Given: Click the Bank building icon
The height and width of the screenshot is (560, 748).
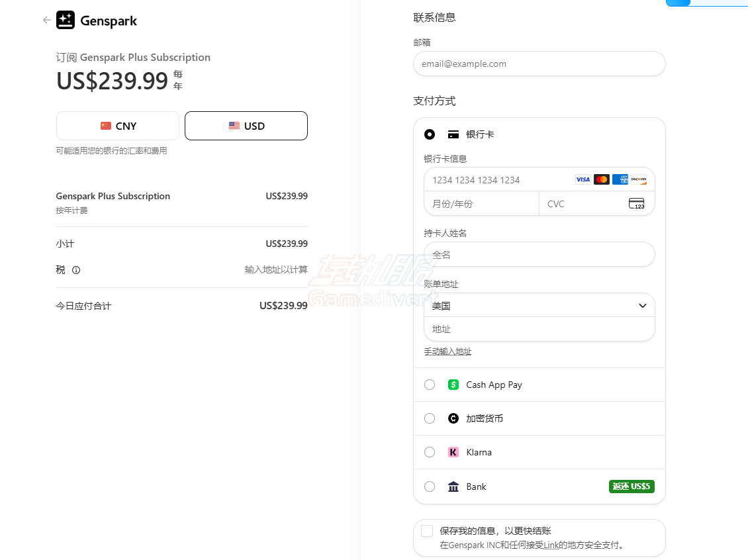Looking at the screenshot, I should [453, 487].
